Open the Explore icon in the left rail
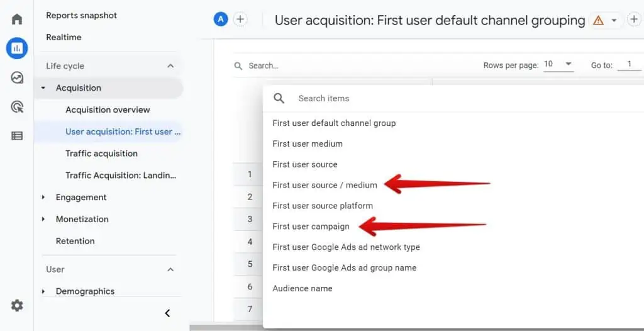The image size is (644, 331). click(x=17, y=77)
